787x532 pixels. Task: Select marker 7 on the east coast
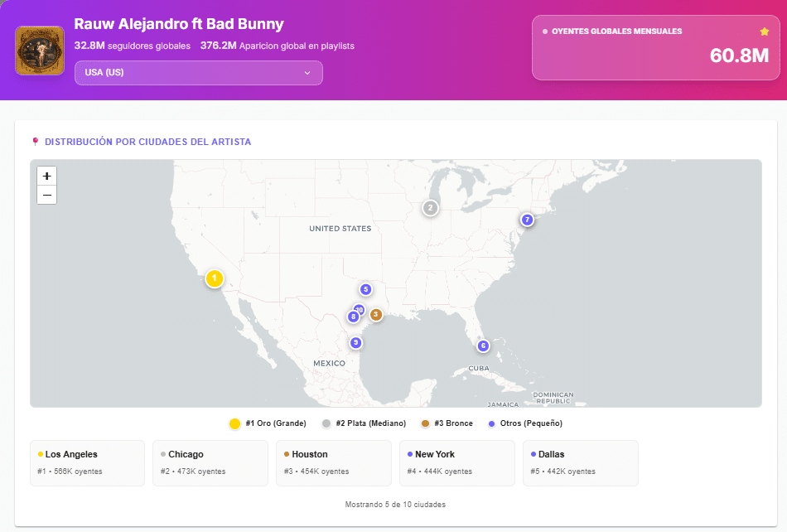[527, 220]
